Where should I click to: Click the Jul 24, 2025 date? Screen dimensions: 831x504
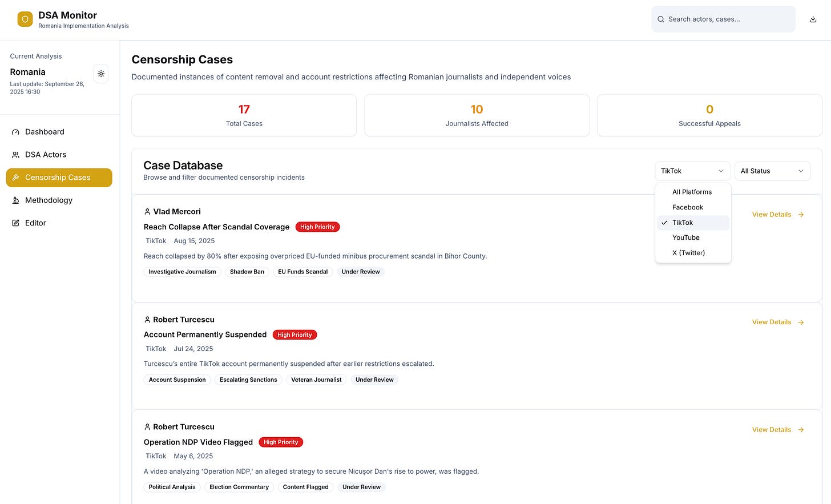(x=193, y=349)
